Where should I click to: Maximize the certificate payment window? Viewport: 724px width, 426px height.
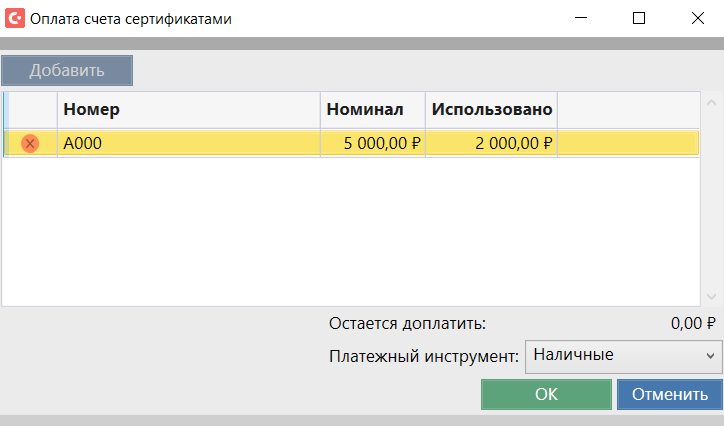pyautogui.click(x=639, y=18)
